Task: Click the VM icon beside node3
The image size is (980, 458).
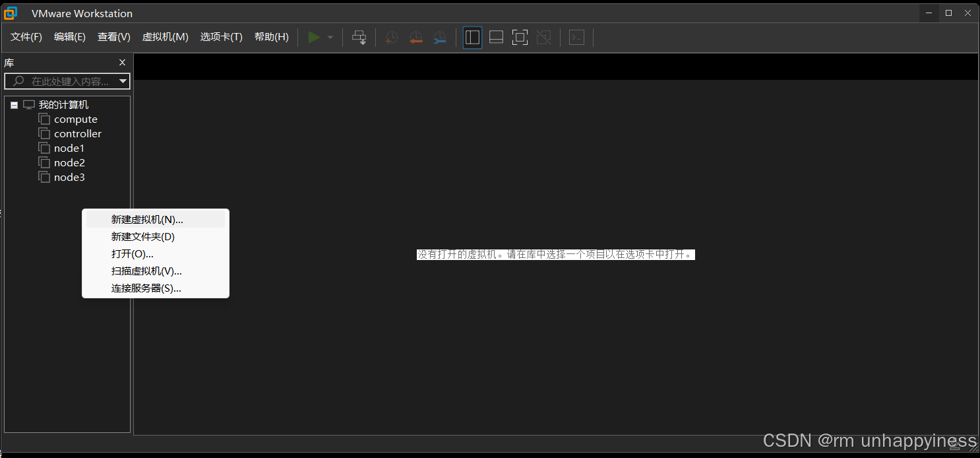Action: pyautogui.click(x=44, y=178)
